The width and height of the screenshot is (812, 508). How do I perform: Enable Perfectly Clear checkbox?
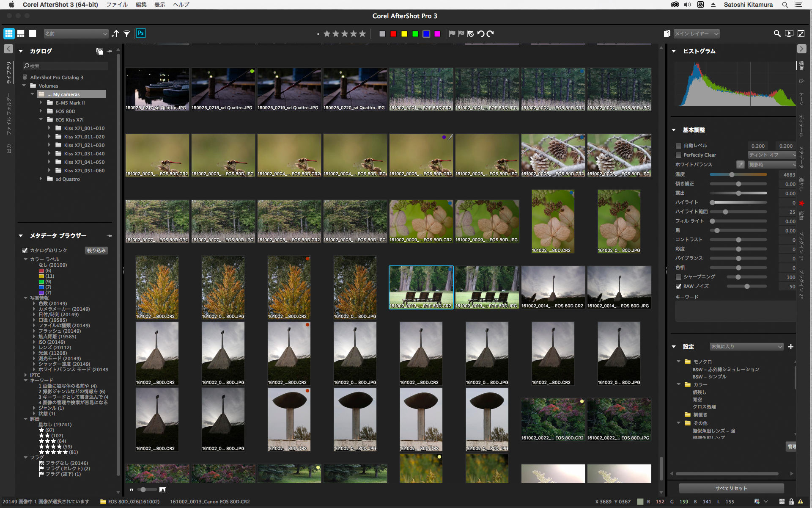pyautogui.click(x=678, y=155)
